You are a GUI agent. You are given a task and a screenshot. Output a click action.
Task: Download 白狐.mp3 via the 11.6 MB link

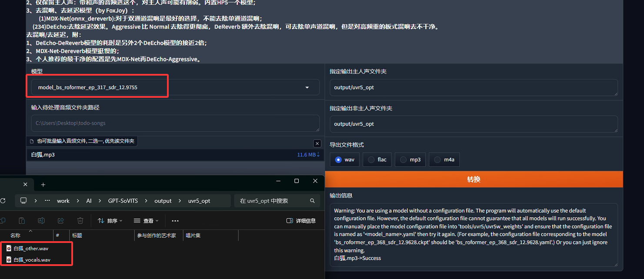click(x=308, y=155)
